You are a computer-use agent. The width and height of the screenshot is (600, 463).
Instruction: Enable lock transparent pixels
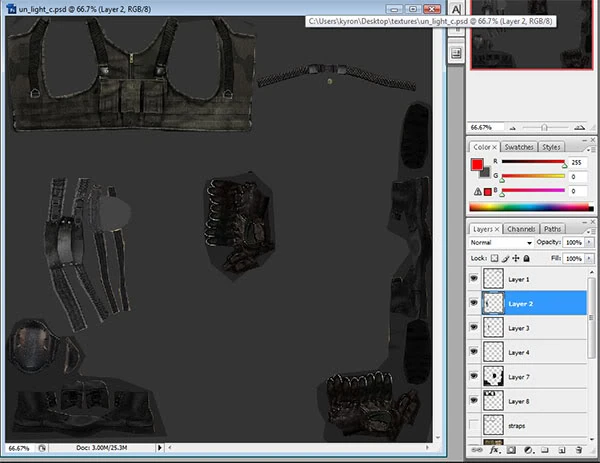coord(493,258)
